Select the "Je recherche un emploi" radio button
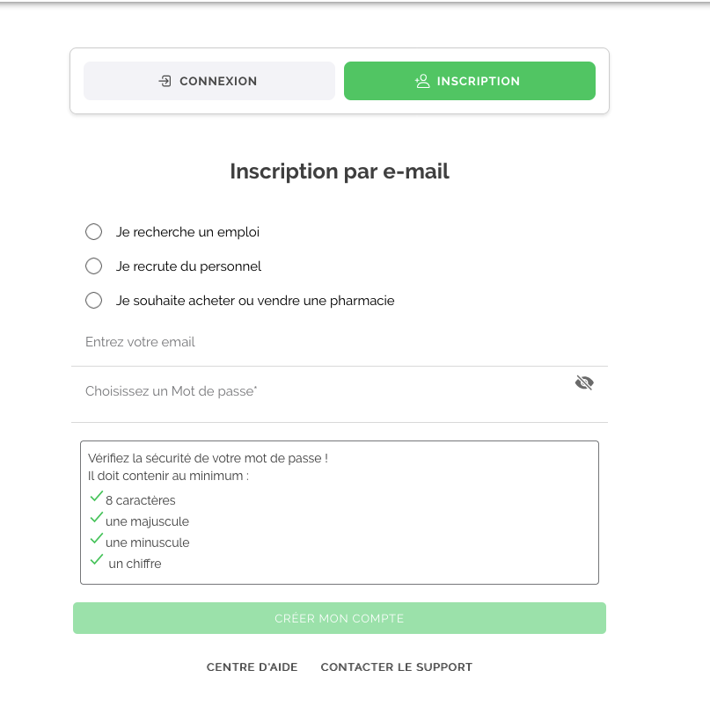This screenshot has height=728, width=710. tap(93, 232)
